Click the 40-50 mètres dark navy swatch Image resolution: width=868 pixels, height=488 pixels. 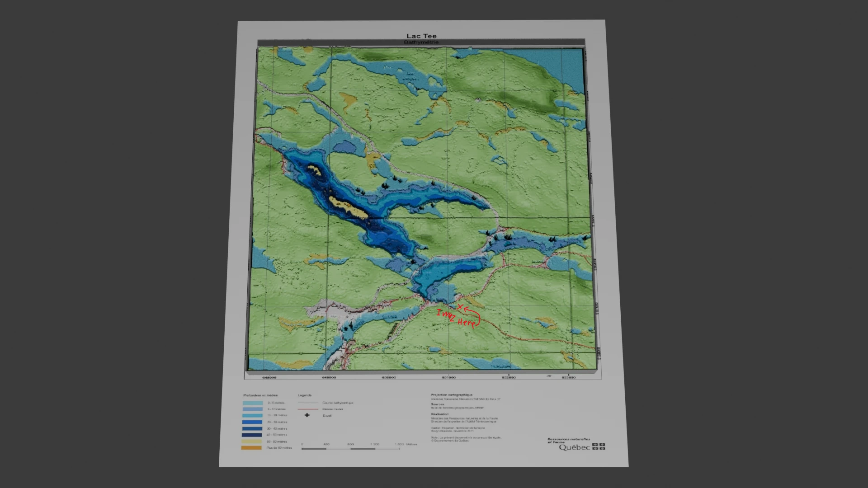[x=252, y=435]
